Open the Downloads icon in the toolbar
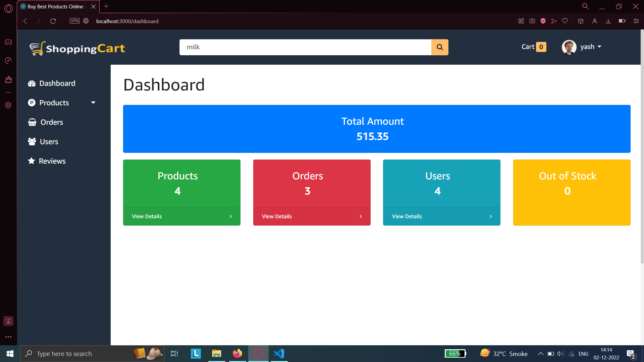 [x=608, y=21]
